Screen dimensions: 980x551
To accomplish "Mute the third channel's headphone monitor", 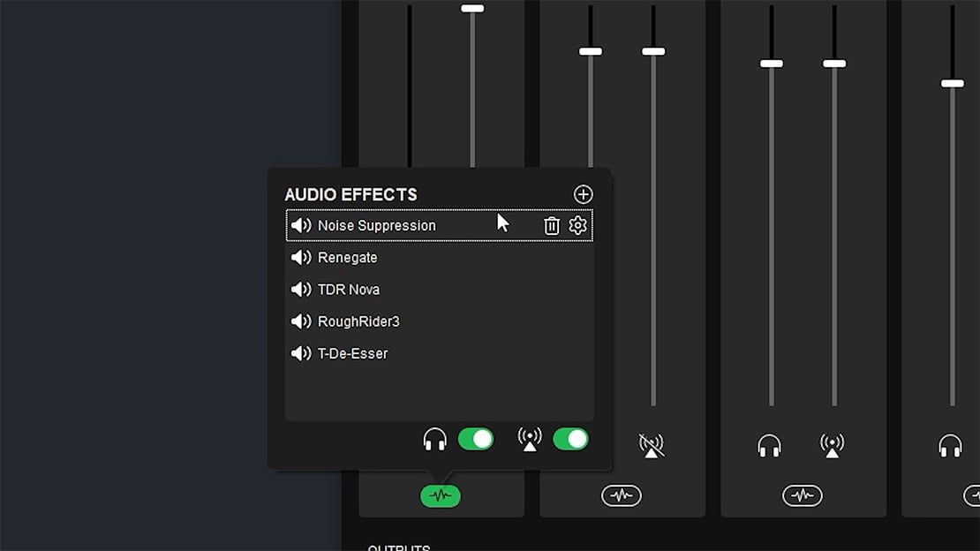I will pyautogui.click(x=770, y=445).
